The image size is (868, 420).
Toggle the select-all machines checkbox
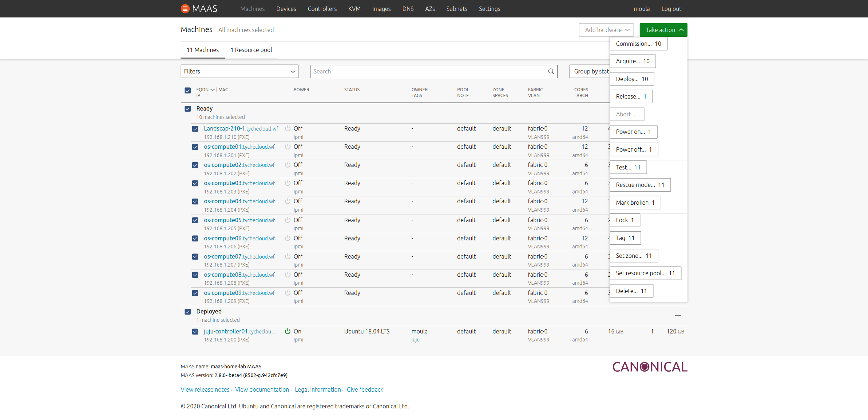click(187, 90)
